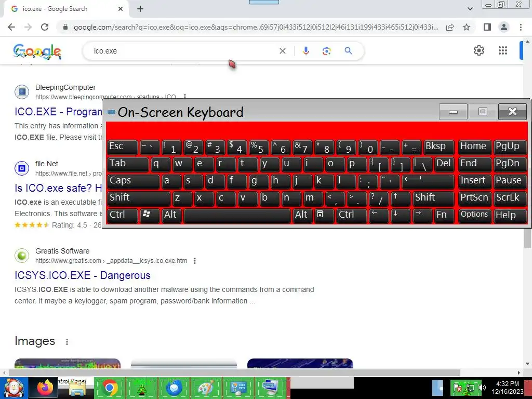Screen dimensions: 532x399
Task: Expand the tab search chevron
Action: [470, 9]
